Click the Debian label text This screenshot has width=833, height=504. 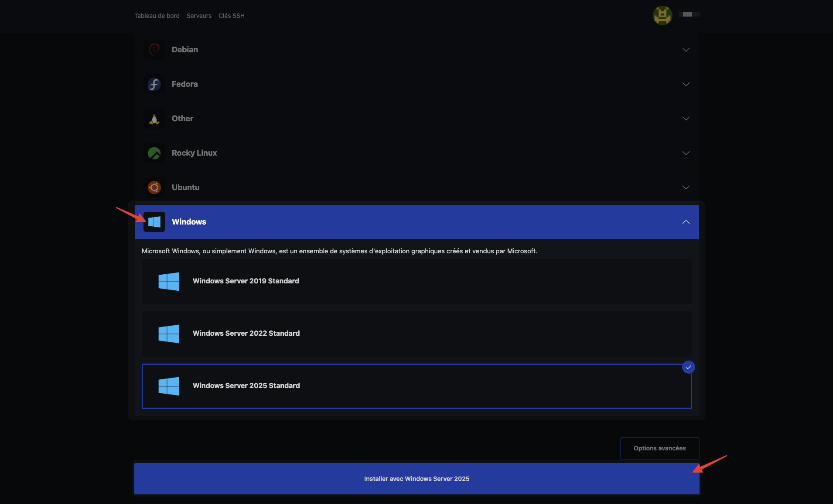(185, 50)
